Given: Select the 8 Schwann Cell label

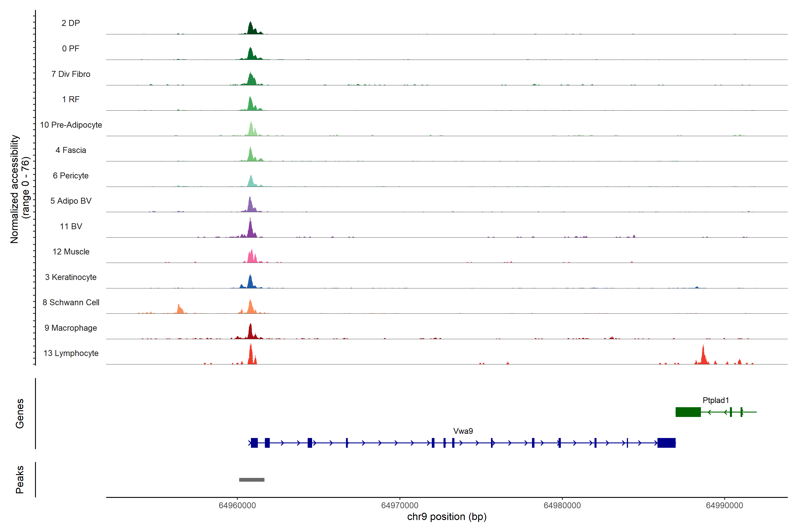Looking at the screenshot, I should click(x=71, y=302).
